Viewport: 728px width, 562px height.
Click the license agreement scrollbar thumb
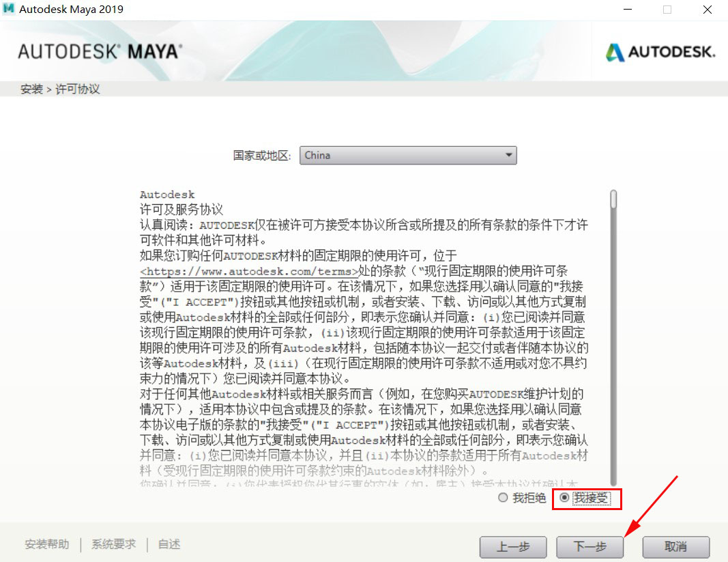click(x=613, y=199)
